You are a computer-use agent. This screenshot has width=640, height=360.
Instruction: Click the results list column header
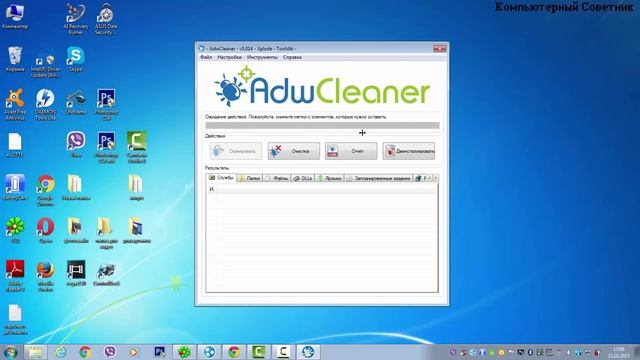322,189
